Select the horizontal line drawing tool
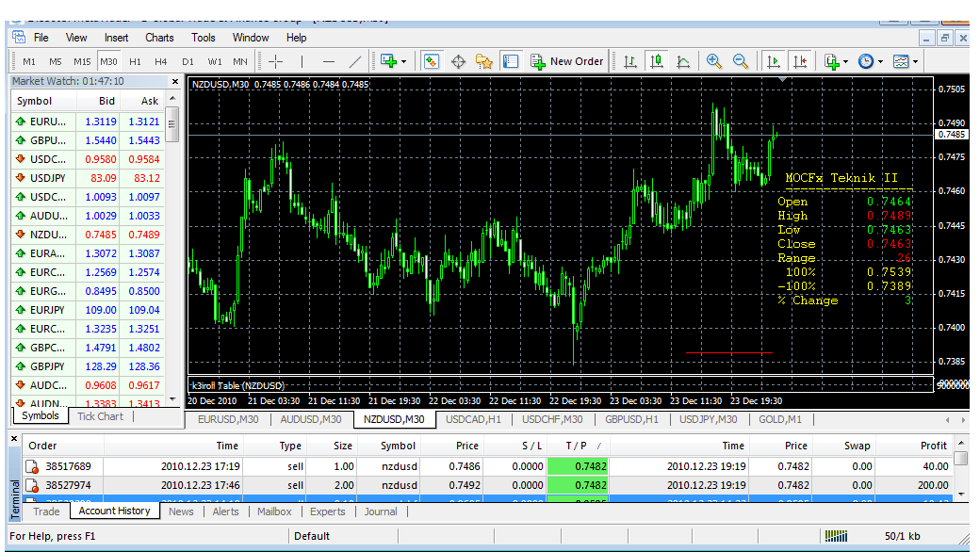 pyautogui.click(x=329, y=61)
